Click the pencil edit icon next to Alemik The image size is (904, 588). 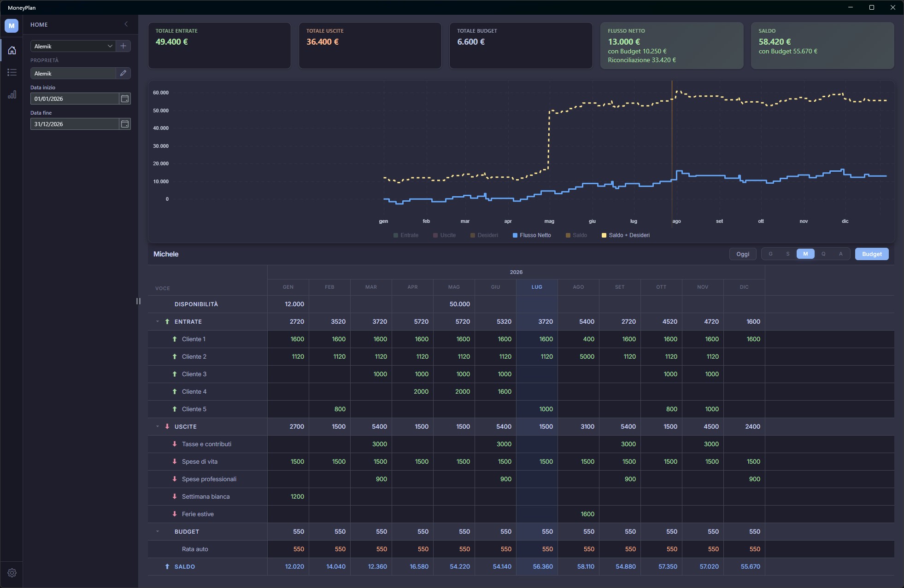click(123, 73)
